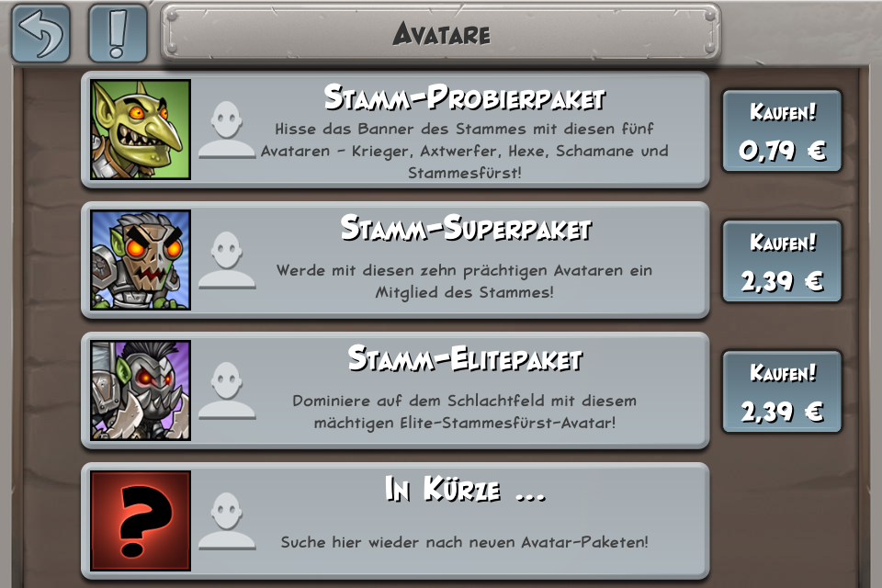Buy Stamm-Superpaket for 2,39 €
882x588 pixels.
point(782,261)
